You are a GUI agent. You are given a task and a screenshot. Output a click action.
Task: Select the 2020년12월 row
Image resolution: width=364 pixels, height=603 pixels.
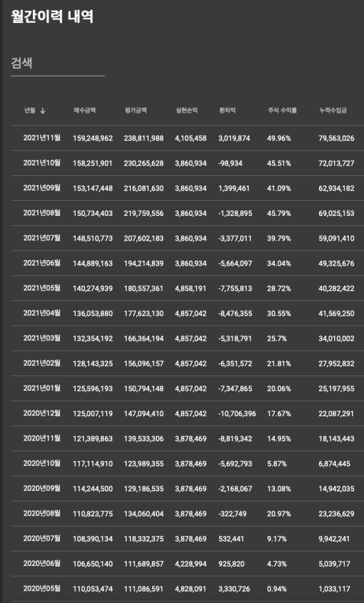coord(187,413)
